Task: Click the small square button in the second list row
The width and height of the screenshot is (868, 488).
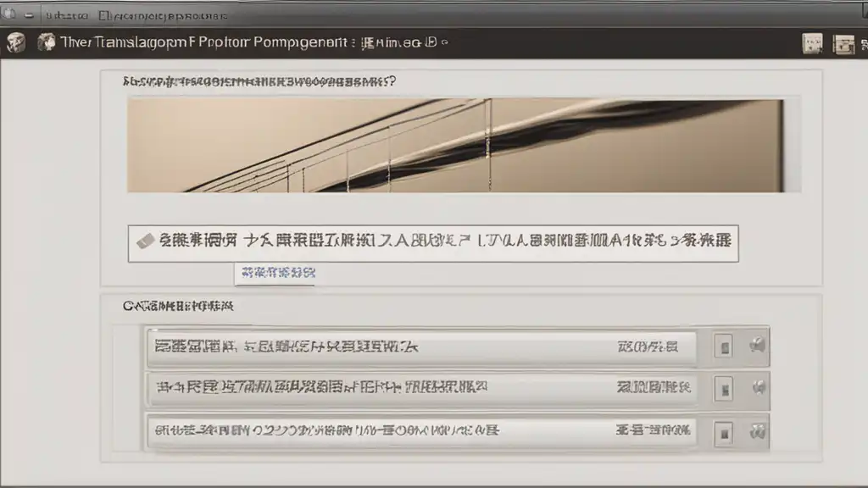Action: tap(724, 389)
